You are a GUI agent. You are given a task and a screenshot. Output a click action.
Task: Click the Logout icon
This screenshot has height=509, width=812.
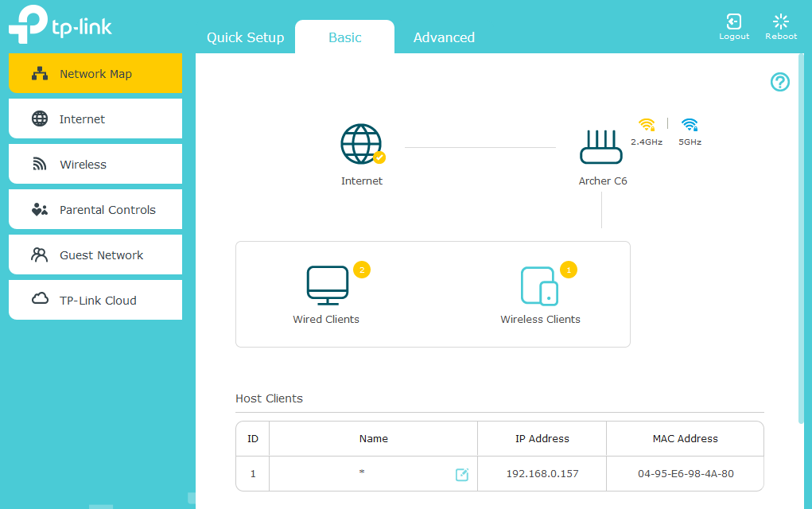(x=734, y=21)
